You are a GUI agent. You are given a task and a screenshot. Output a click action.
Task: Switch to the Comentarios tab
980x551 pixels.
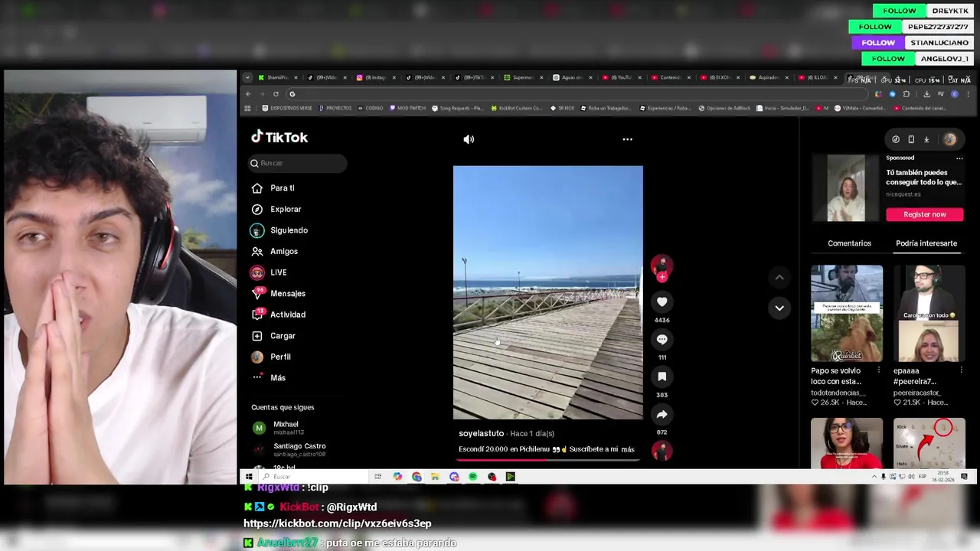point(849,243)
